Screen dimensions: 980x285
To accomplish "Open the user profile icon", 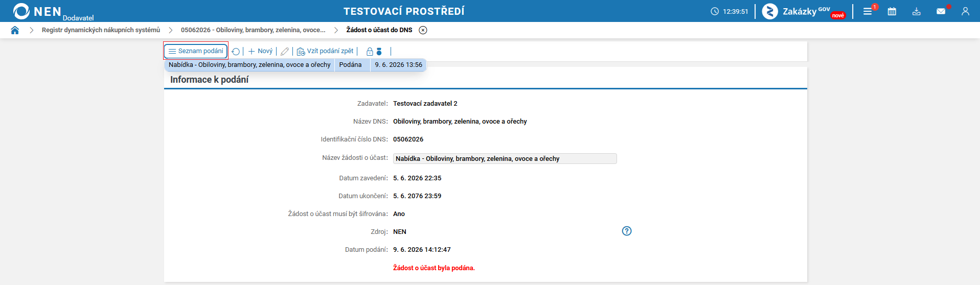I will 965,11.
